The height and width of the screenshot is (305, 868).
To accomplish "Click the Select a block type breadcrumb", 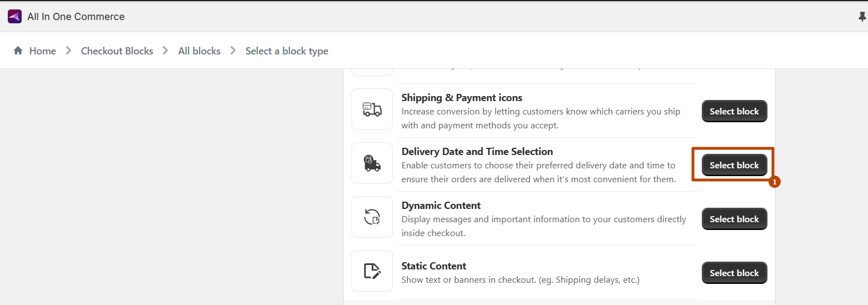I will coord(287,51).
